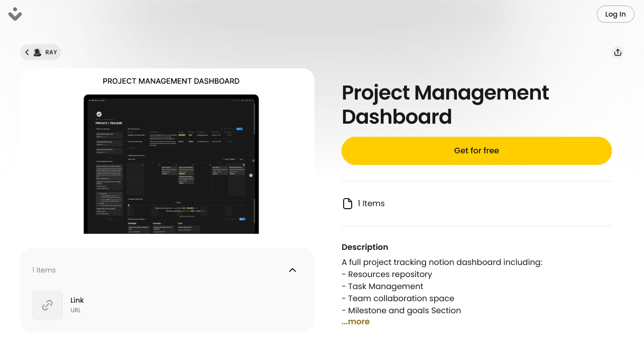The height and width of the screenshot is (362, 644).
Task: Click RAY's avatar picture
Action: point(37,52)
